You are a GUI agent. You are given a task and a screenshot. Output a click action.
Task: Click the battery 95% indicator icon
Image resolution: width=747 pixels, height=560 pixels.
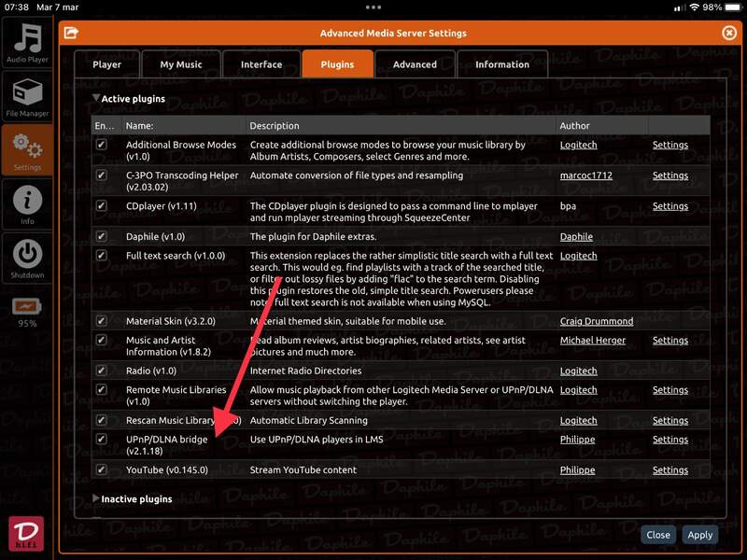tap(27, 307)
